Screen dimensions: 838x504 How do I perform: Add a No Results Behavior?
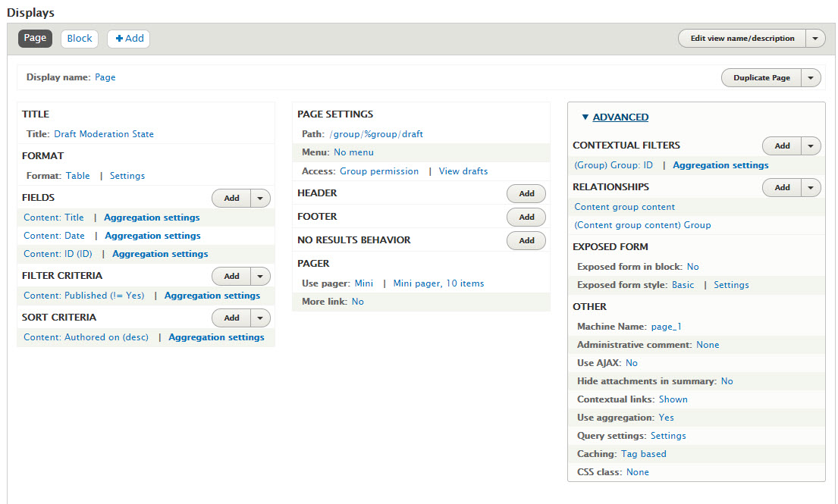coord(526,241)
